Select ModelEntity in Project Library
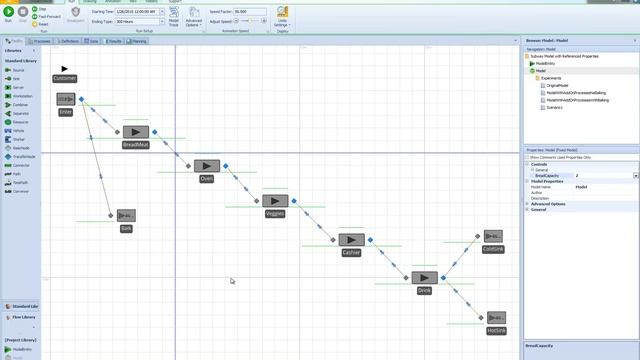This screenshot has width=640, height=360. point(18,349)
